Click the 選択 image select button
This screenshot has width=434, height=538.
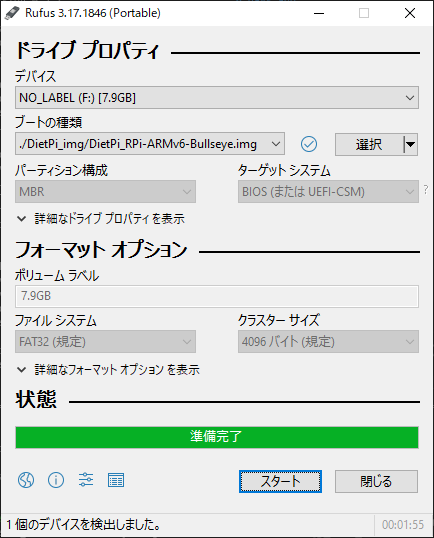coord(369,144)
